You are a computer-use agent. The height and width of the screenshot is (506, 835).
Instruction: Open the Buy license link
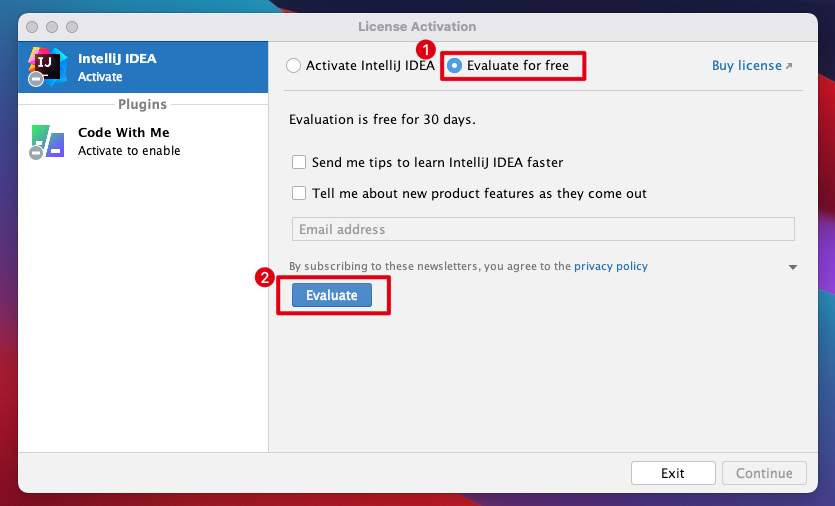click(x=746, y=66)
